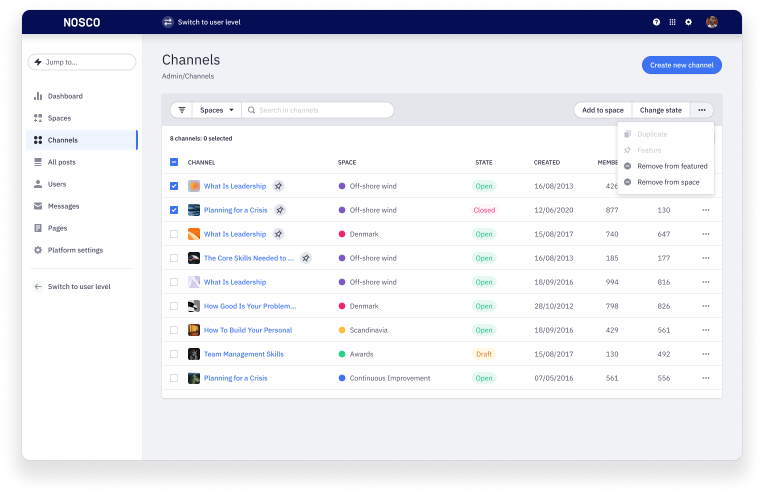Click the How To Build Your Personal thumbnail
This screenshot has height=494, width=764.
pyautogui.click(x=194, y=330)
